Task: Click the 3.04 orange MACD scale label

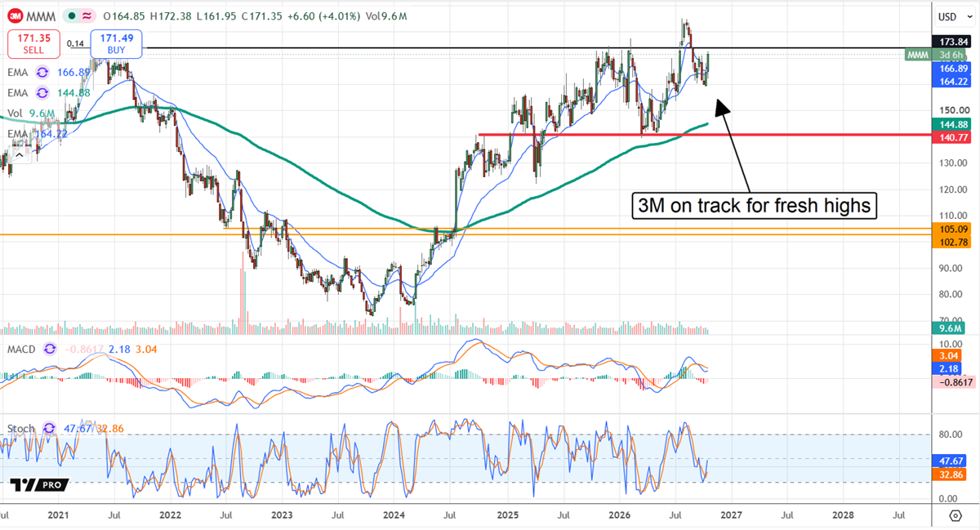Action: click(x=947, y=357)
